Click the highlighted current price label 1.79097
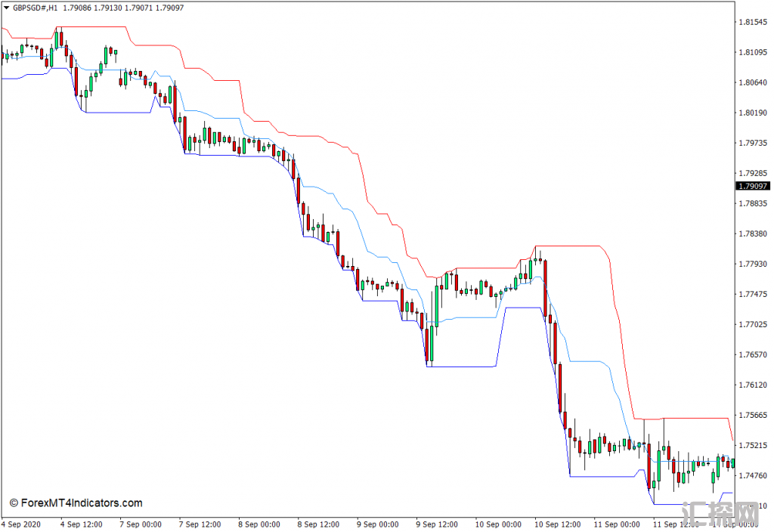This screenshot has width=774, height=532. (x=753, y=186)
